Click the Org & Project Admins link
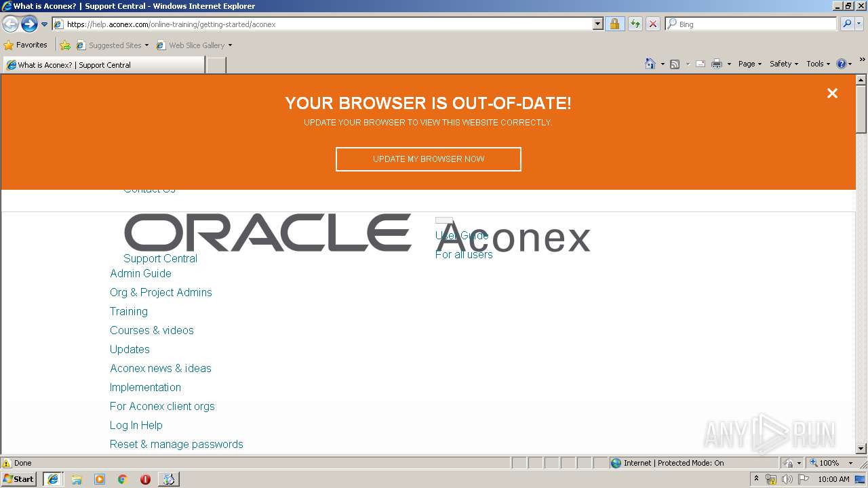This screenshot has height=488, width=868. tap(161, 292)
